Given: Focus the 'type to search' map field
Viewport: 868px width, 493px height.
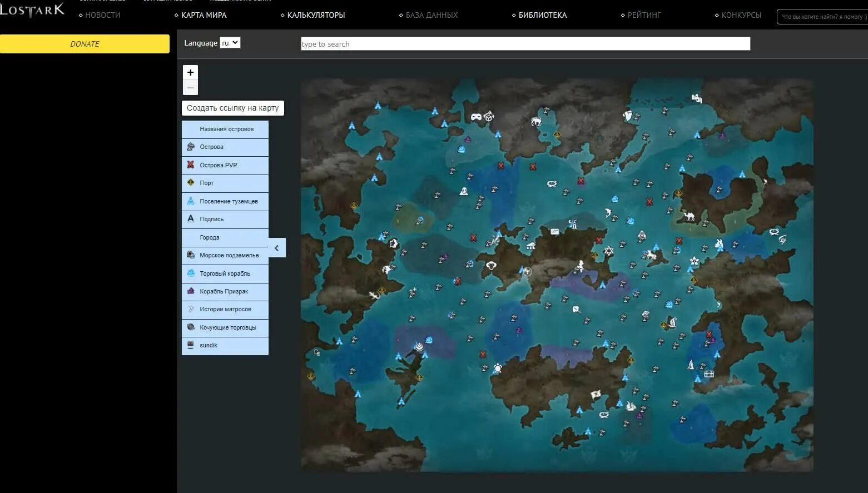Looking at the screenshot, I should [525, 44].
